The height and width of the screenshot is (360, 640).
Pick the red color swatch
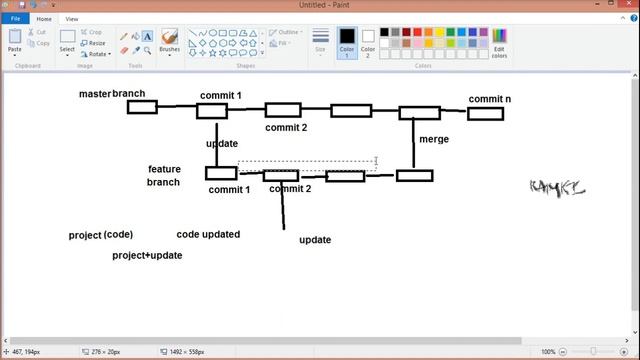(418, 32)
